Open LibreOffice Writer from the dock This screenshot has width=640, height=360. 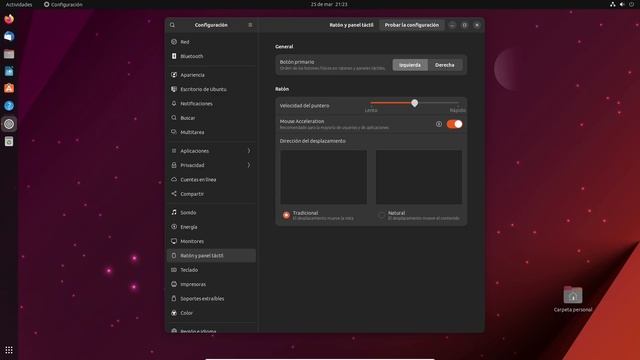coord(9,71)
